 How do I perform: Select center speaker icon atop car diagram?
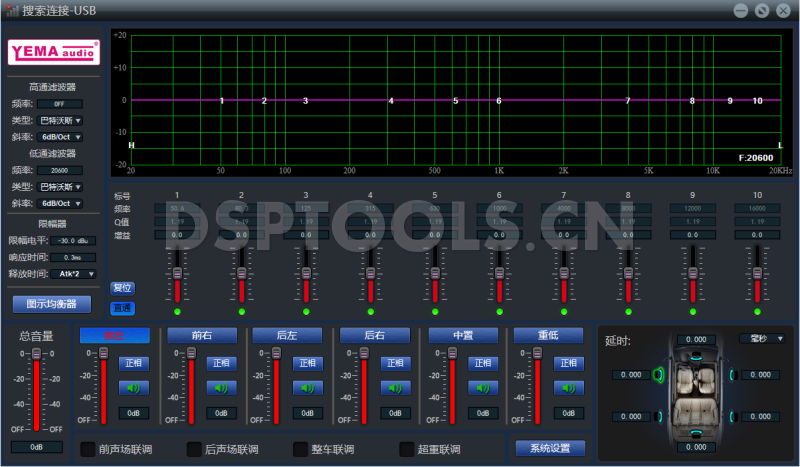(x=696, y=357)
